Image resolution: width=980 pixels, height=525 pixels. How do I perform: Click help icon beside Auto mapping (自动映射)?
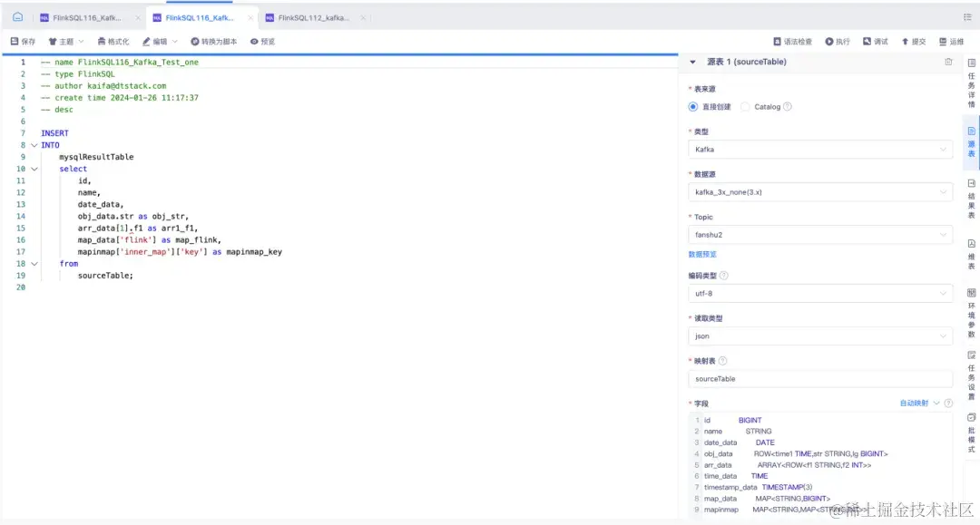click(948, 403)
